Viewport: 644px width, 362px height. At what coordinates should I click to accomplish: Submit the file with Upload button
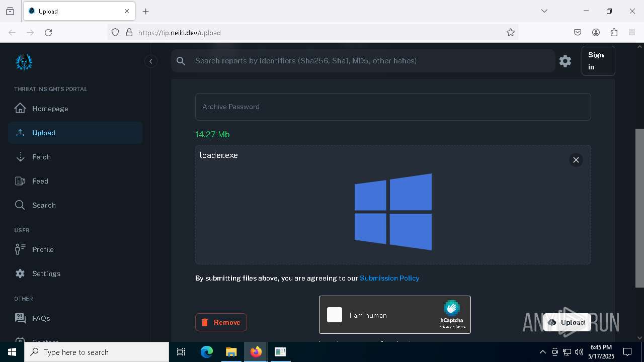click(567, 322)
